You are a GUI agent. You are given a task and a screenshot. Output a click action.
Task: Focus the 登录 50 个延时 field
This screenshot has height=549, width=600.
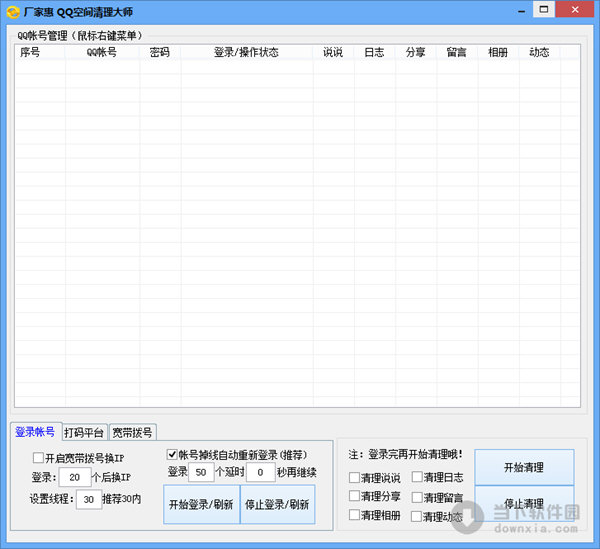pos(201,472)
